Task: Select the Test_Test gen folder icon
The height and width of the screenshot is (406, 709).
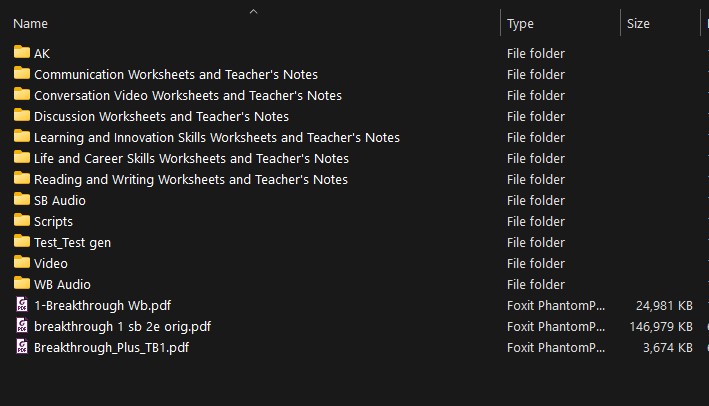Action: (x=22, y=242)
